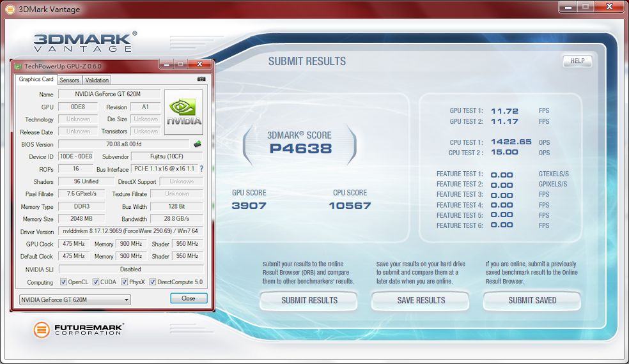Open the GPU selection dropdown
Screen dimensions: 629x364
pyautogui.click(x=75, y=300)
